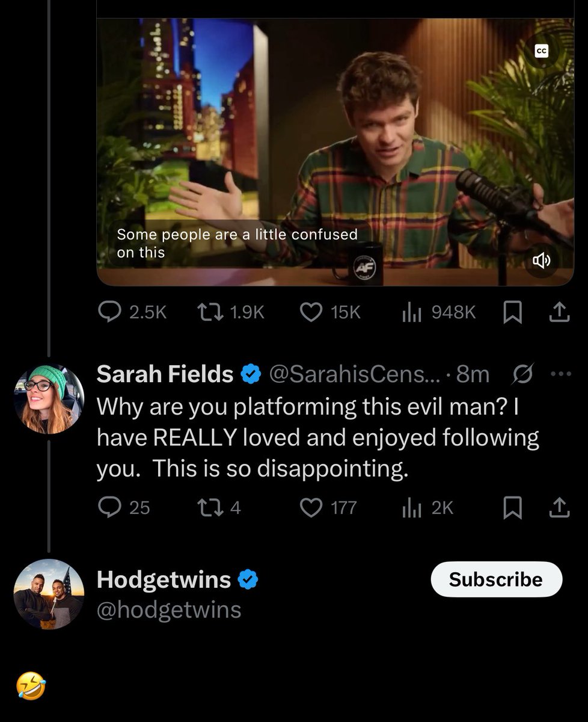This screenshot has height=722, width=588.
Task: Bookmark the video post
Action: tap(512, 312)
